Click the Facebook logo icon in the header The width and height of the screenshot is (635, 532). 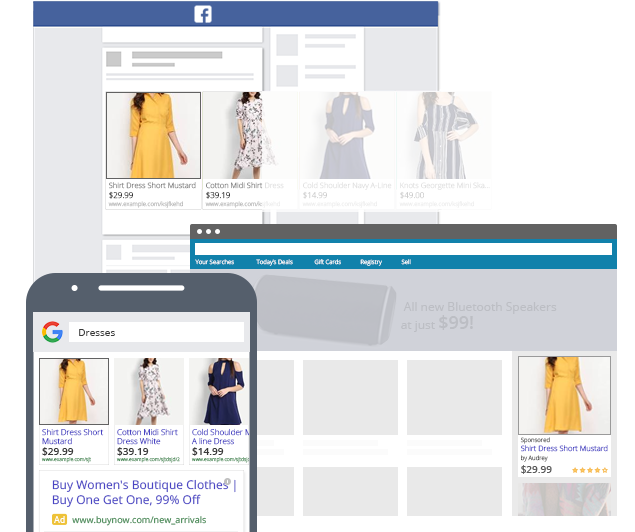[203, 14]
